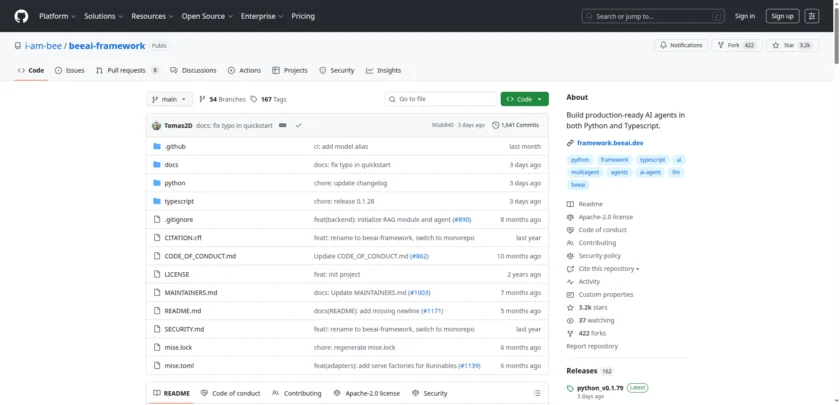Open the 1,641 Commits link

point(515,125)
